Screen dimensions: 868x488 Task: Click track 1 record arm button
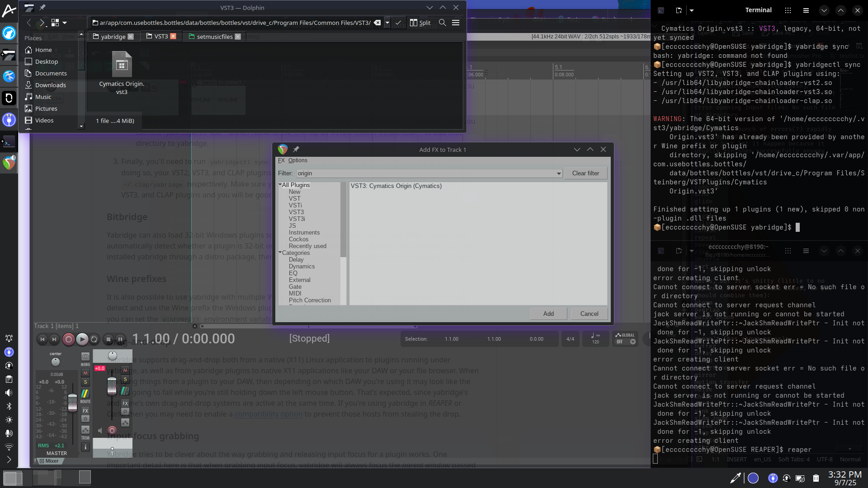pyautogui.click(x=112, y=430)
